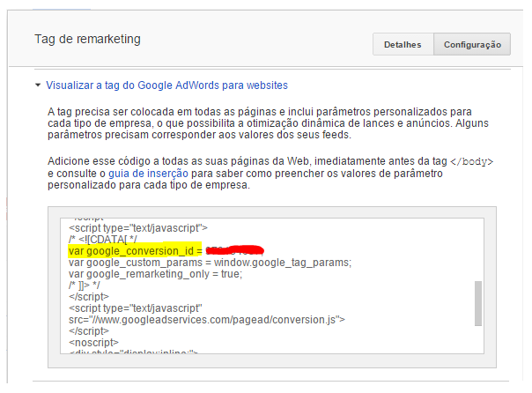This screenshot has width=532, height=393.
Task: Click 'Visualizar a tag do Google AdWords para websites'
Action: click(x=166, y=85)
